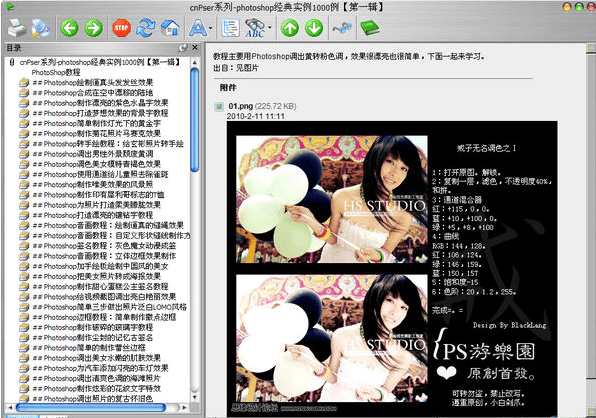Click the printer icon in toolbar
596x418 pixels.
click(x=16, y=28)
